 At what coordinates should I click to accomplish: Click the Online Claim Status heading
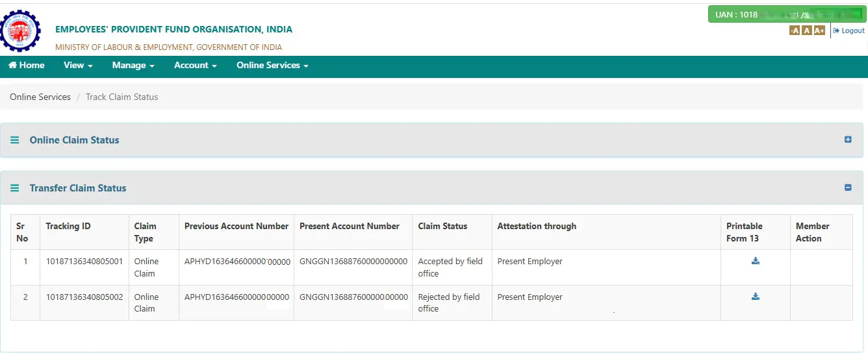(x=75, y=140)
